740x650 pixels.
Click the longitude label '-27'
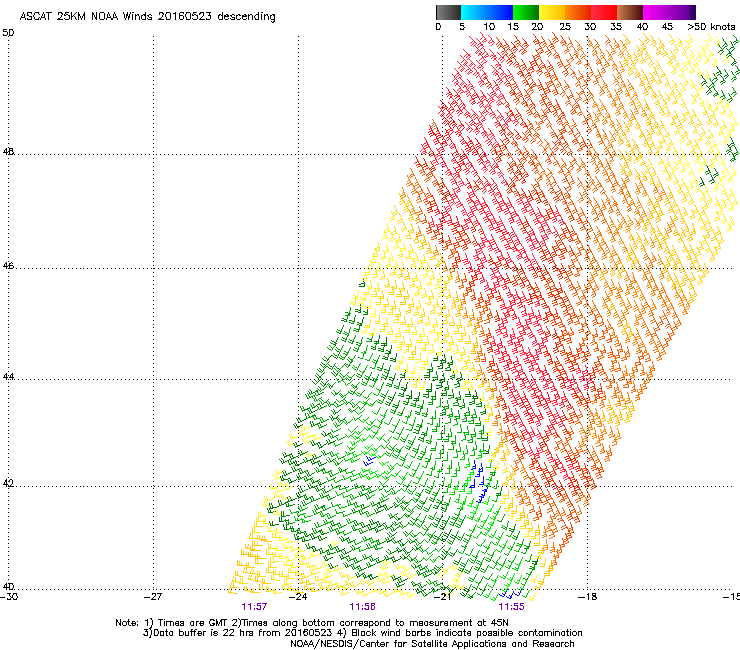[x=153, y=597]
